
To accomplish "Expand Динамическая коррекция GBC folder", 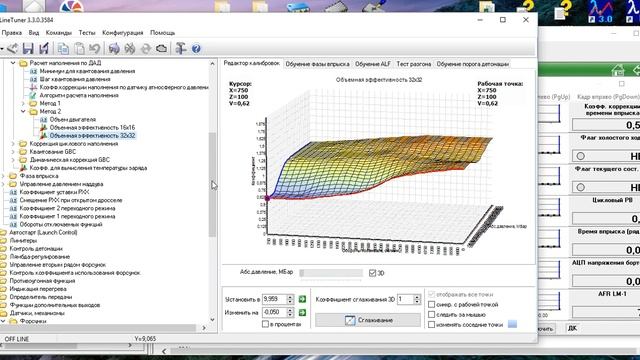I will pyautogui.click(x=13, y=160).
